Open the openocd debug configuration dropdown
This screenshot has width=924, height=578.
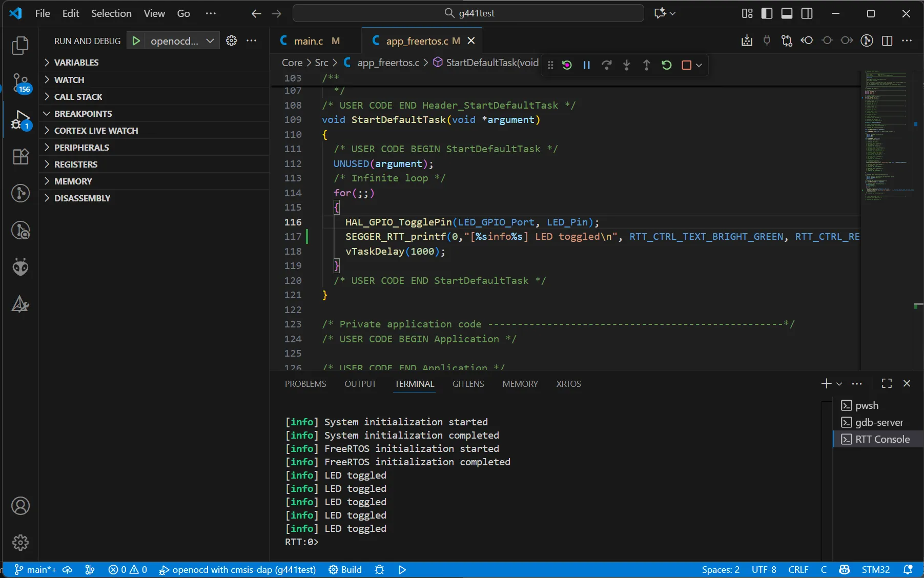pos(182,41)
